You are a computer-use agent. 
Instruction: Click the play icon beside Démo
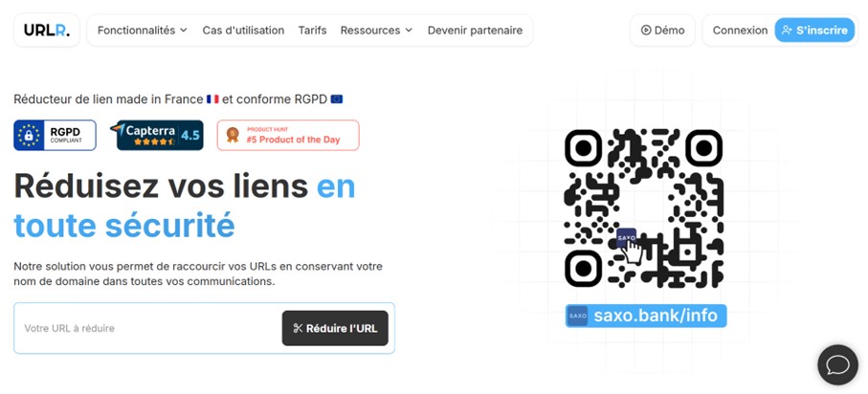tap(645, 31)
